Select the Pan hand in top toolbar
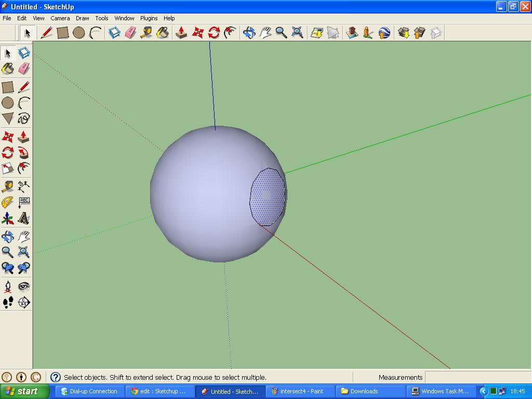Viewport: 532px width, 399px height. tap(265, 33)
